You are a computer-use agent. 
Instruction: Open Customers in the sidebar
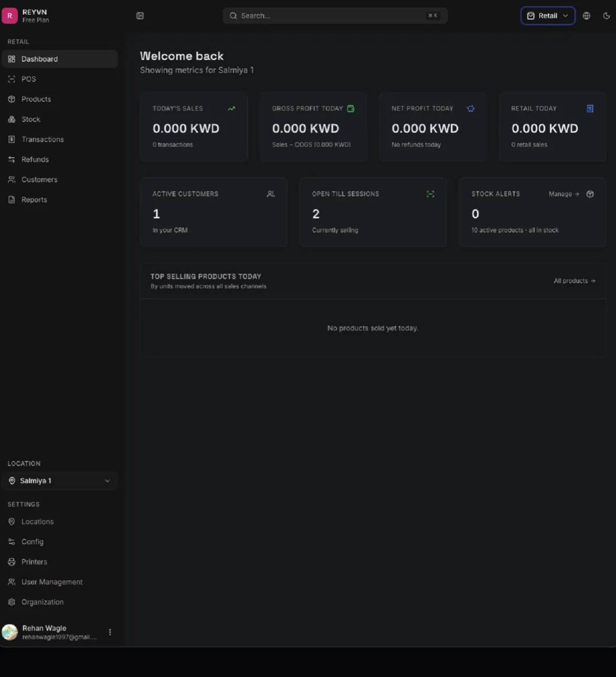[x=60, y=179]
